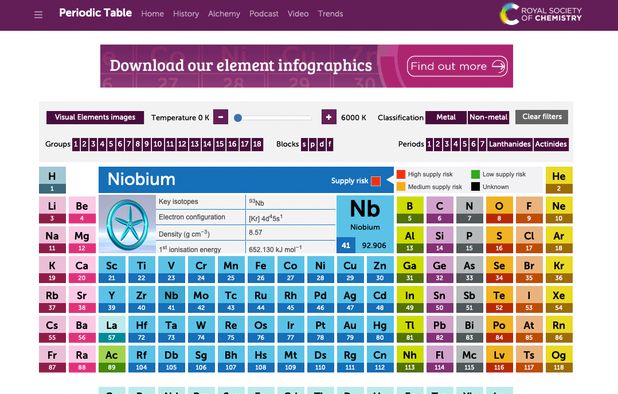Select the Gold (Au) element tile
The image size is (618, 394).
tap(350, 329)
